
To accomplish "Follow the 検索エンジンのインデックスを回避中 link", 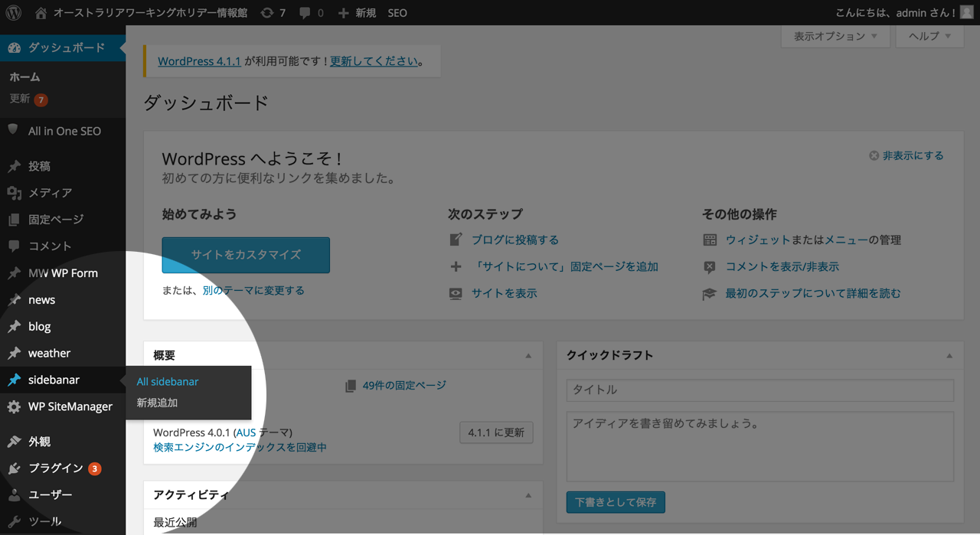I will point(240,447).
